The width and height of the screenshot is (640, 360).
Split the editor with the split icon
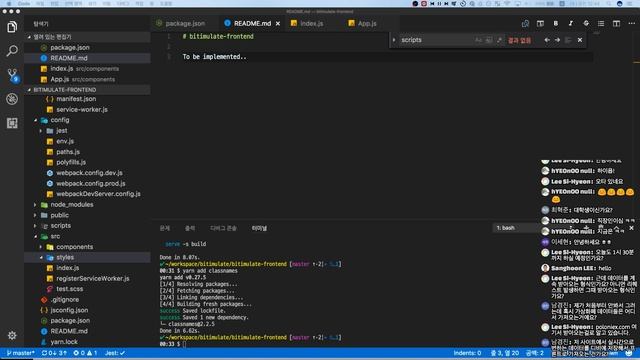click(616, 24)
